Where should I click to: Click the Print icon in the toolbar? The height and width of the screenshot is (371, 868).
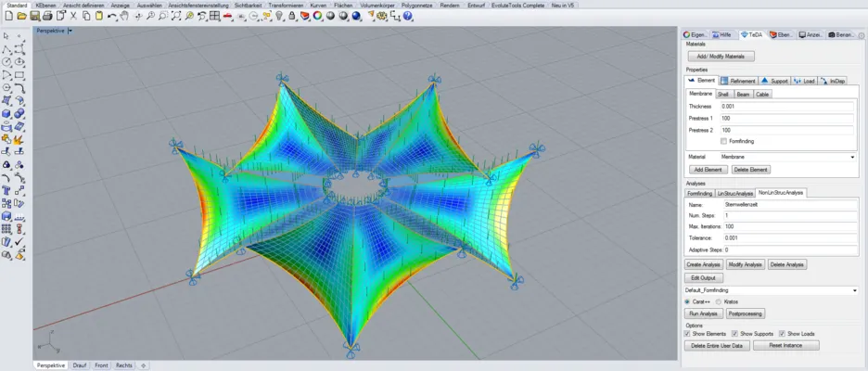click(47, 16)
